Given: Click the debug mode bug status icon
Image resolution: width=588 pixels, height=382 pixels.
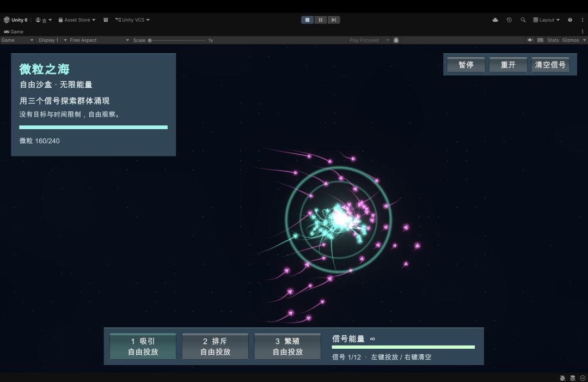Looking at the screenshot, I should click(562, 378).
